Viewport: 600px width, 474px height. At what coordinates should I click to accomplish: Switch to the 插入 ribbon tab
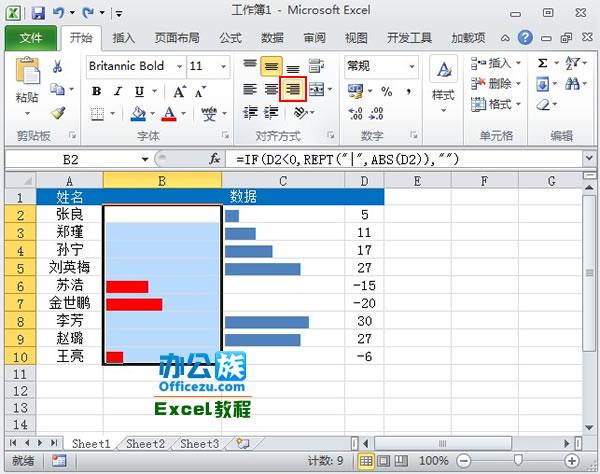pyautogui.click(x=124, y=38)
